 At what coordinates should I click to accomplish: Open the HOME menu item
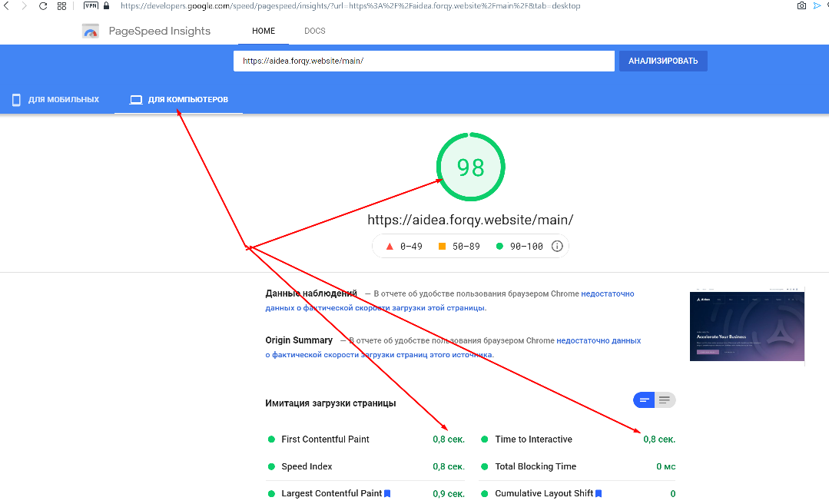264,31
